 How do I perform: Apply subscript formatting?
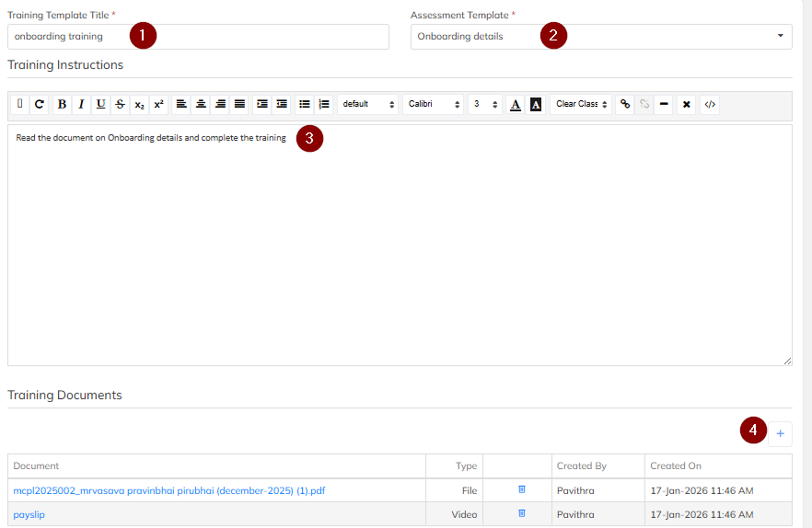[139, 104]
